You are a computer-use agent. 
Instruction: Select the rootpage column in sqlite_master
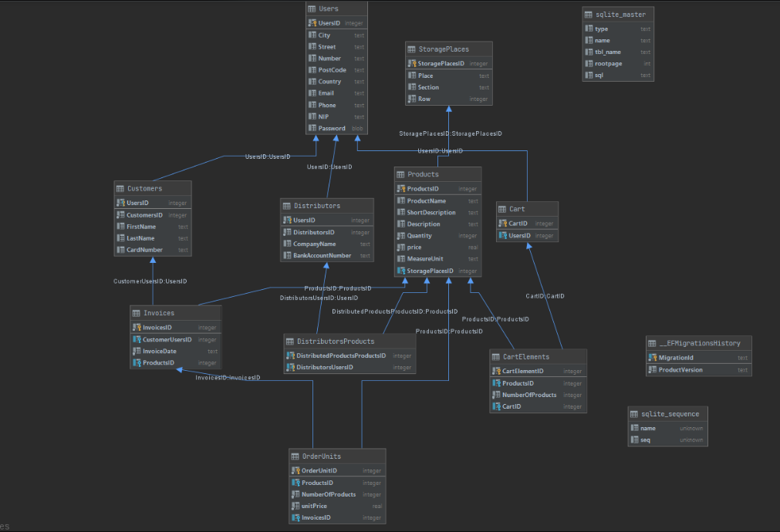click(x=618, y=64)
